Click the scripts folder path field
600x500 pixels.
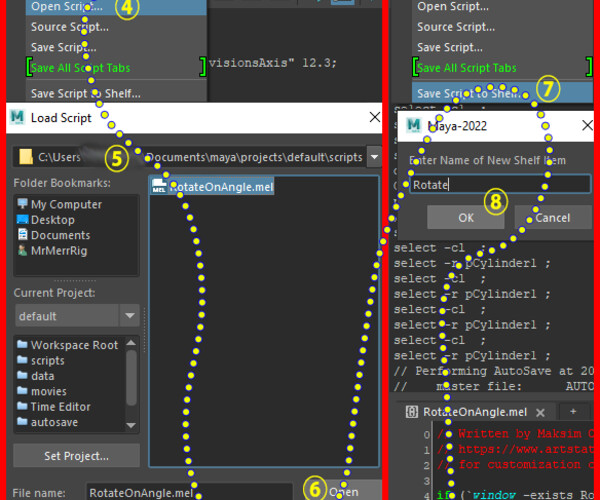tap(190, 157)
